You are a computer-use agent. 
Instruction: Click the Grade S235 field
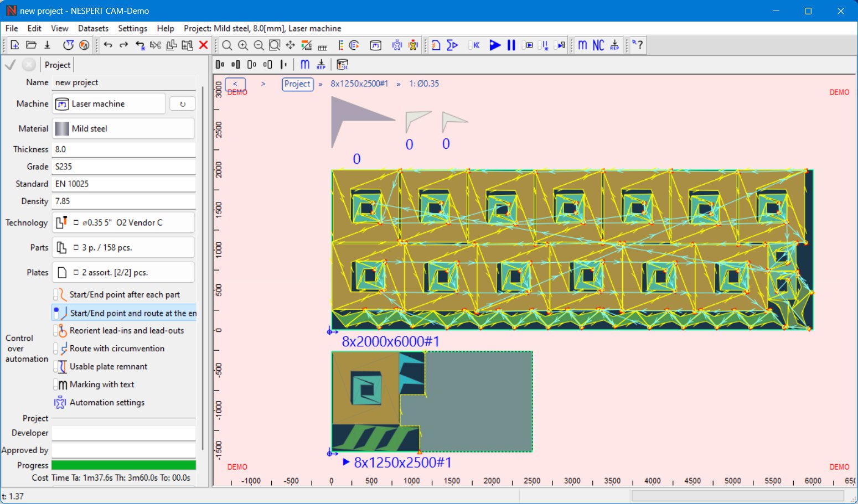tap(124, 167)
